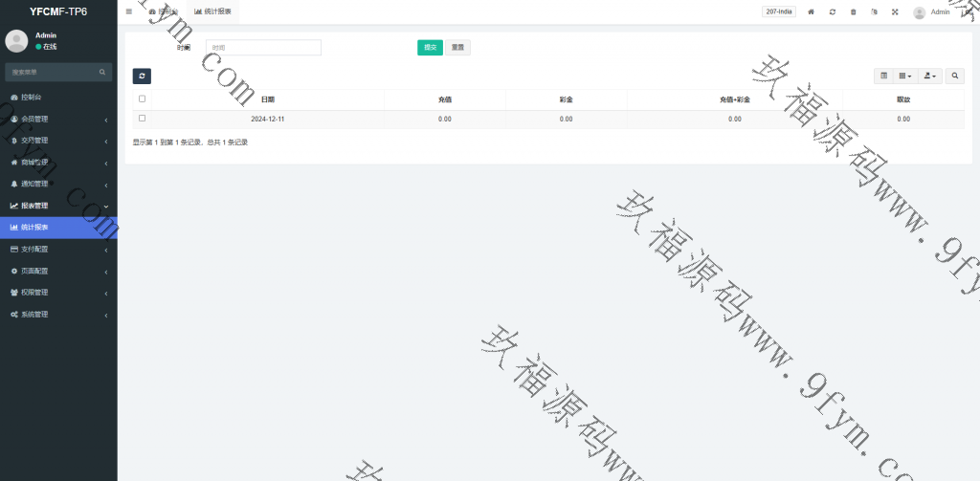The image size is (980, 481).
Task: Click the 时间 date input field
Action: pyautogui.click(x=263, y=47)
